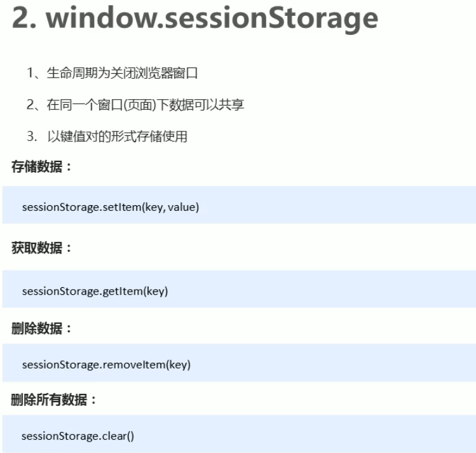Click the word value in setItem code
This screenshot has width=476, height=453.
pyautogui.click(x=182, y=207)
